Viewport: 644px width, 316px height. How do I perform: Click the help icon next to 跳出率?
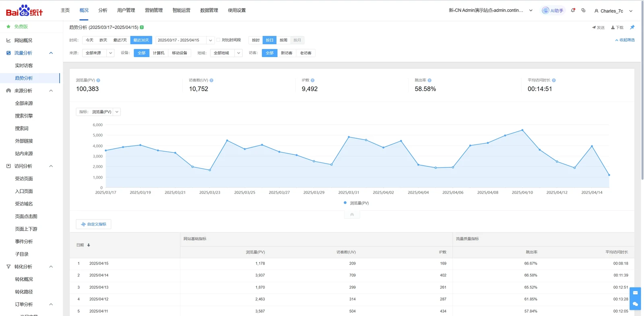[x=429, y=80]
